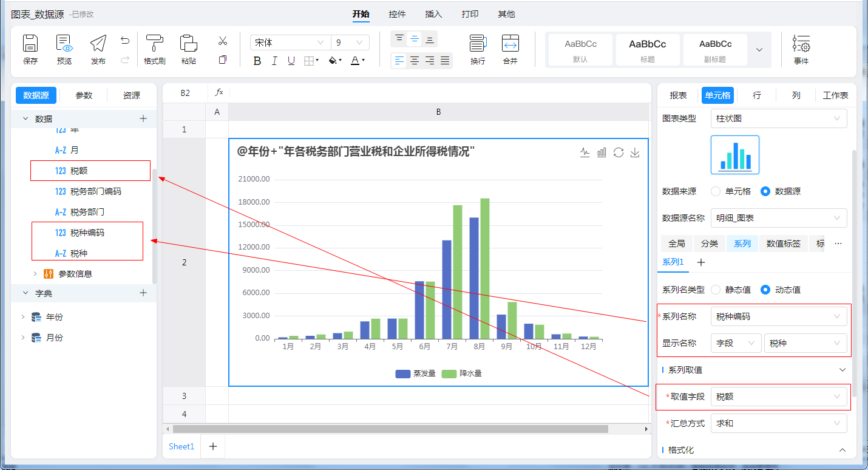Viewport: 868px width, 470px height.
Task: Click the Wrap Text (换行) icon
Action: coord(478,44)
